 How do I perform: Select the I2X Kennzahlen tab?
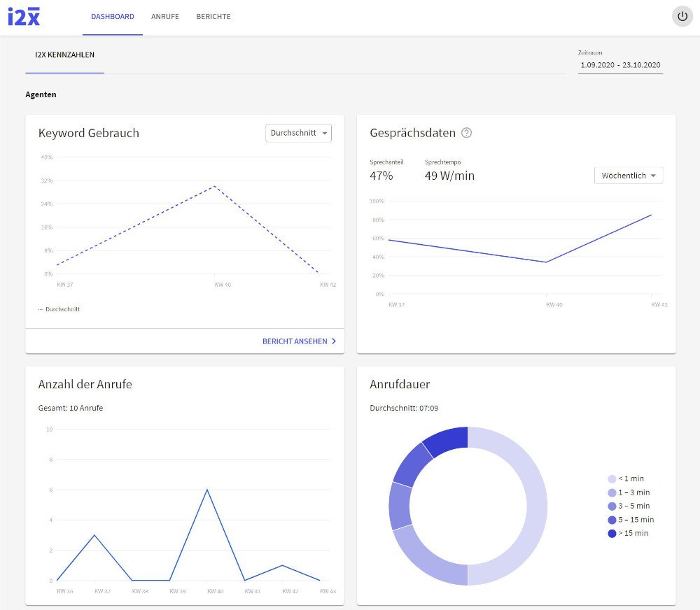click(64, 55)
